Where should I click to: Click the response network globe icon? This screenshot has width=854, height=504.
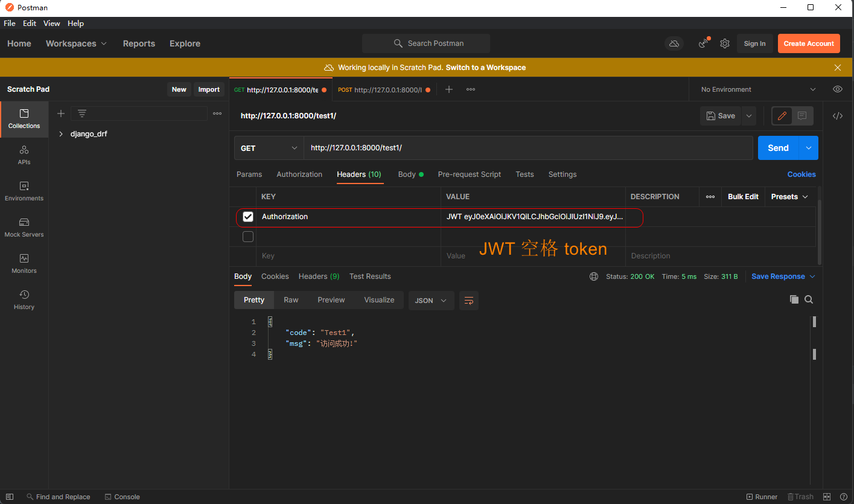[594, 276]
